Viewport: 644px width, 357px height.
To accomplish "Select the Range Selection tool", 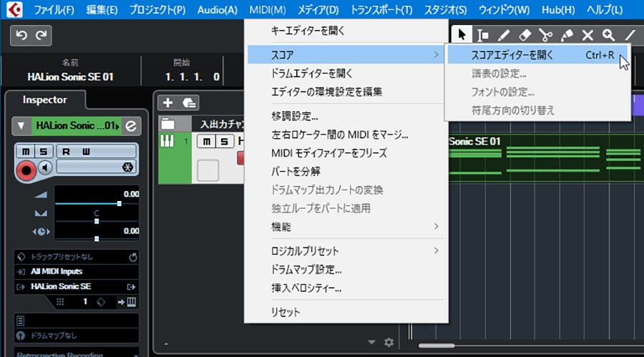I will 482,35.
